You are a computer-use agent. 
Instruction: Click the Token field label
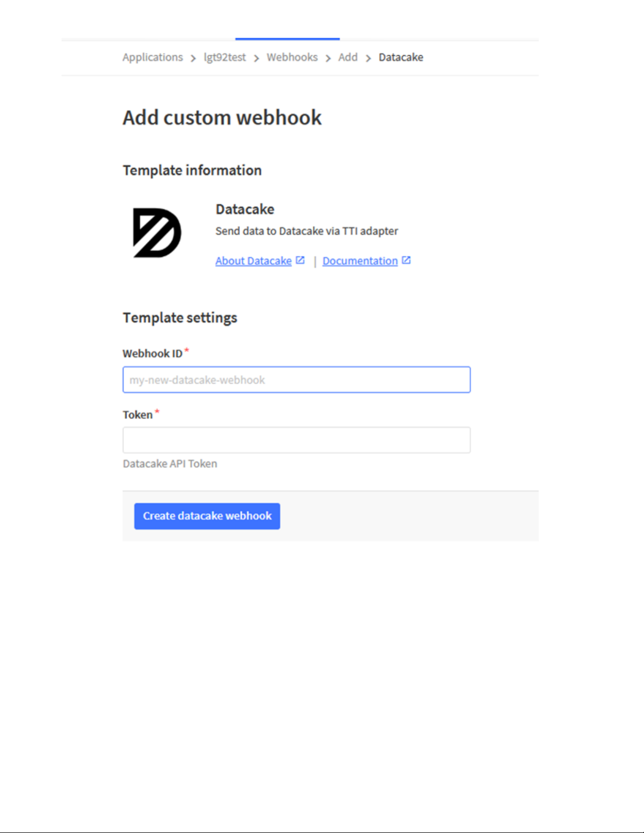click(138, 415)
